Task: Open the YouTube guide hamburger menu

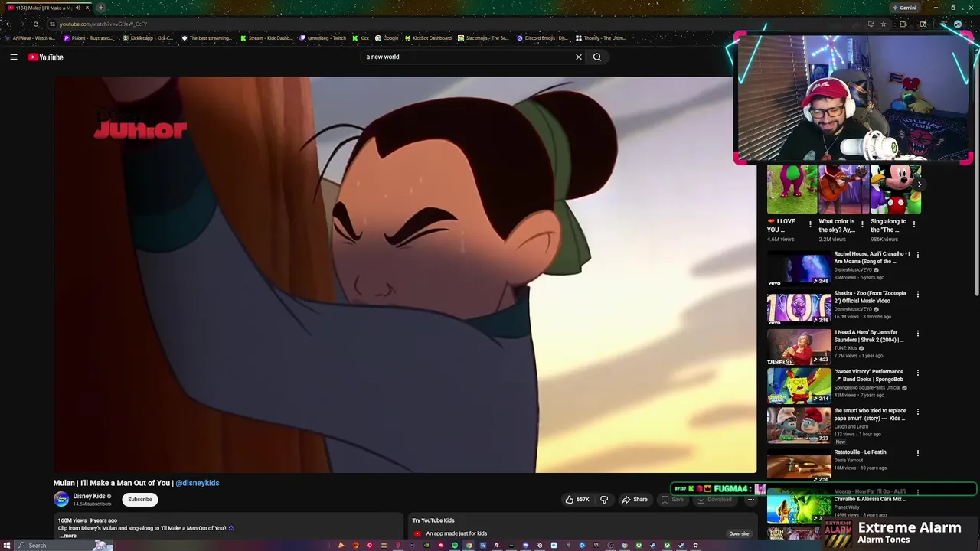Action: coord(14,57)
